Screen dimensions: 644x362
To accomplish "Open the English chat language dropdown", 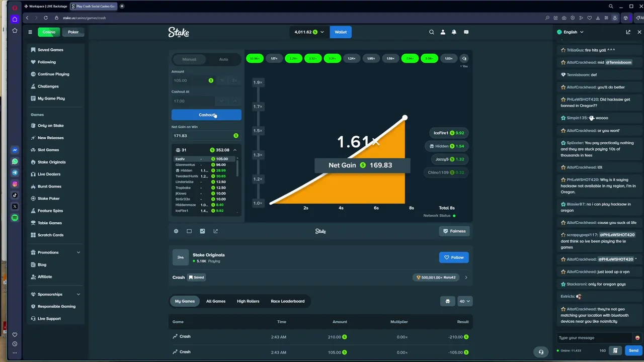I will 571,32.
